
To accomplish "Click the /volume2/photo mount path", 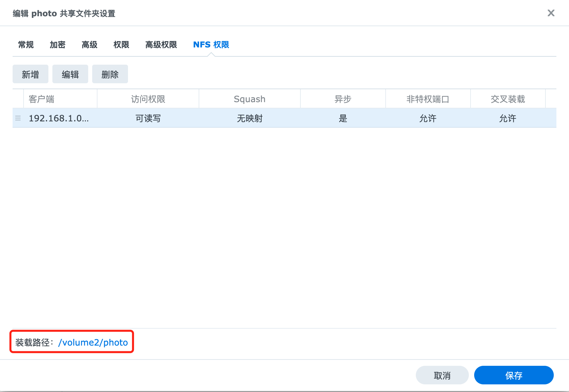I will (93, 342).
